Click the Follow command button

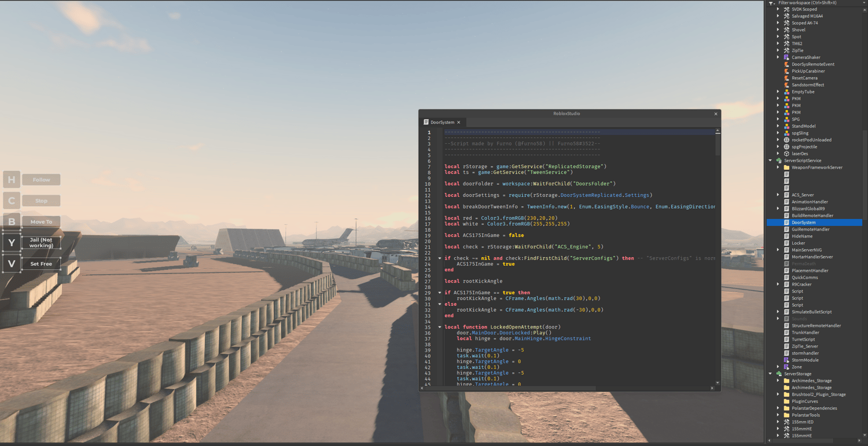pyautogui.click(x=41, y=180)
